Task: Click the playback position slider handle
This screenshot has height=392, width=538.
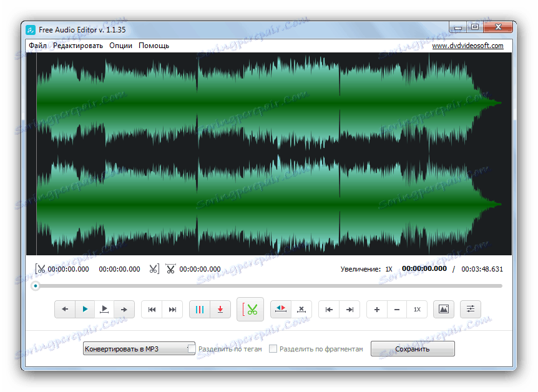Action: [36, 286]
